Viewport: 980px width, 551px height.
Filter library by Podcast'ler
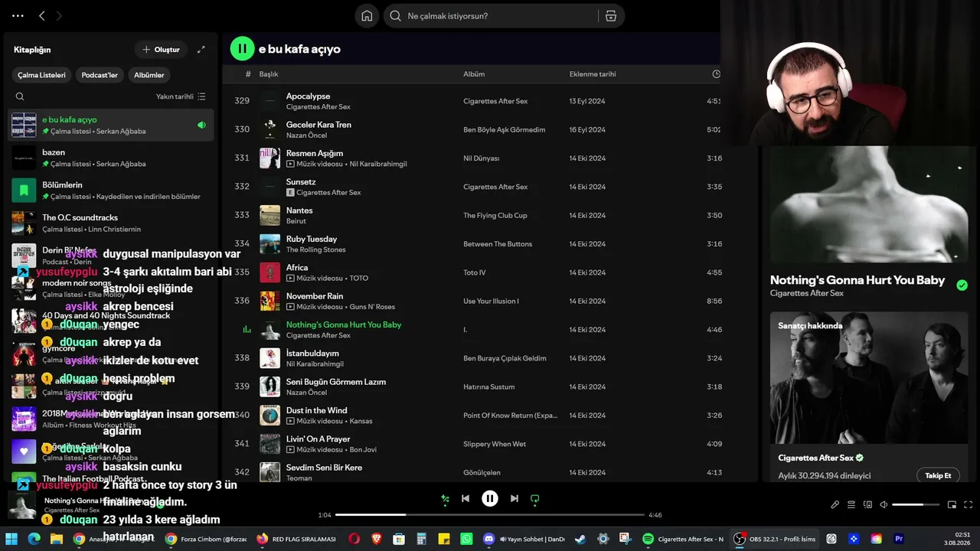(x=100, y=75)
